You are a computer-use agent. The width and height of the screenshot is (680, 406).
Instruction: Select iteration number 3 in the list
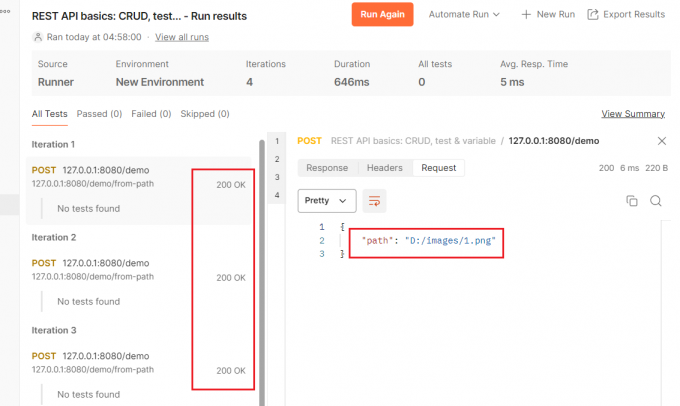(x=278, y=177)
